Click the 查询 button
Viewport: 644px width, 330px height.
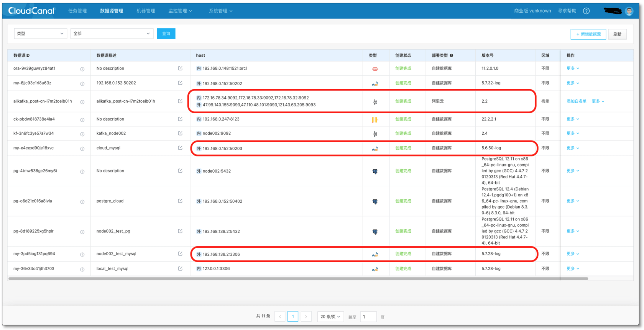(166, 34)
